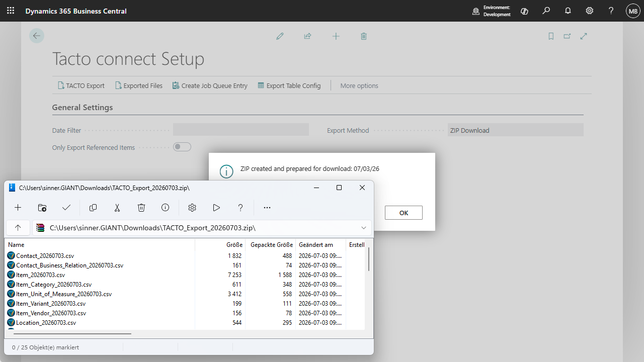Open the notifications bell

coord(568,11)
